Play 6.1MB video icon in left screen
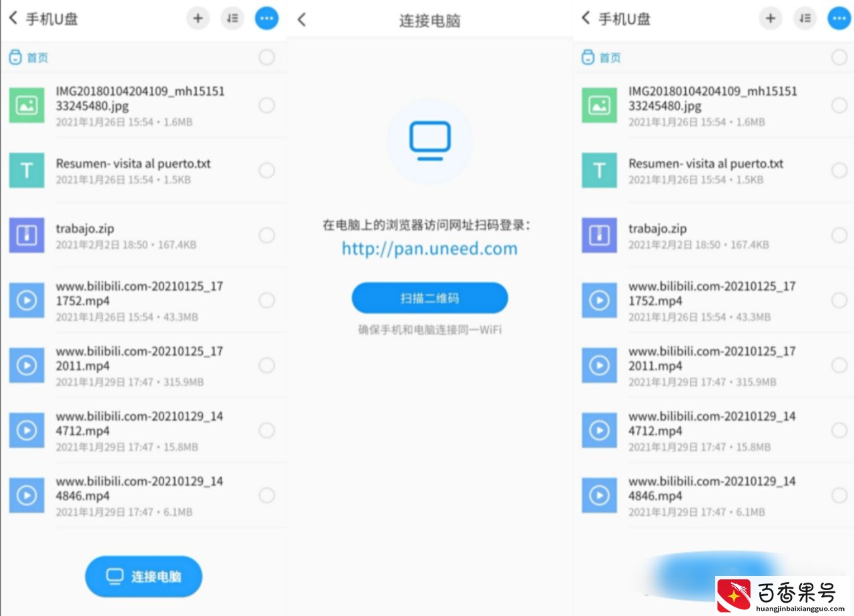 tap(27, 495)
